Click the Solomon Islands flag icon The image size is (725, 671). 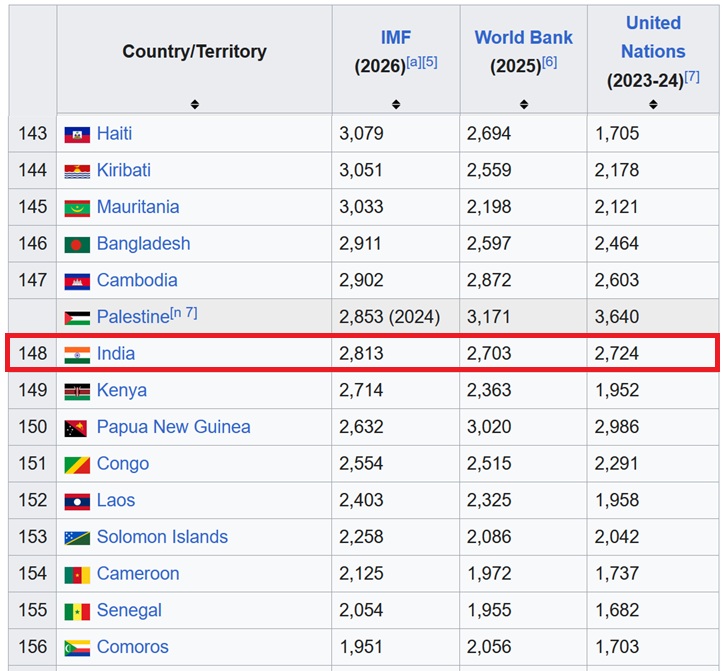77,538
